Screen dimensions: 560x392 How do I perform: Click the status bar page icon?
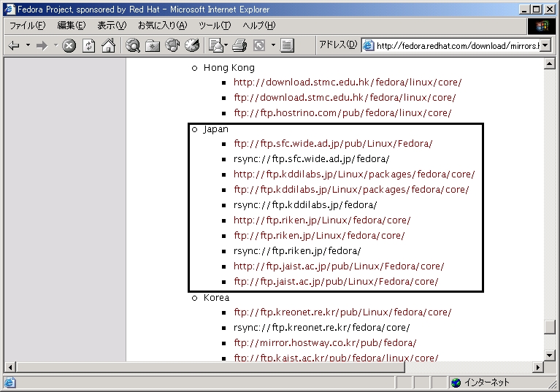[9, 383]
